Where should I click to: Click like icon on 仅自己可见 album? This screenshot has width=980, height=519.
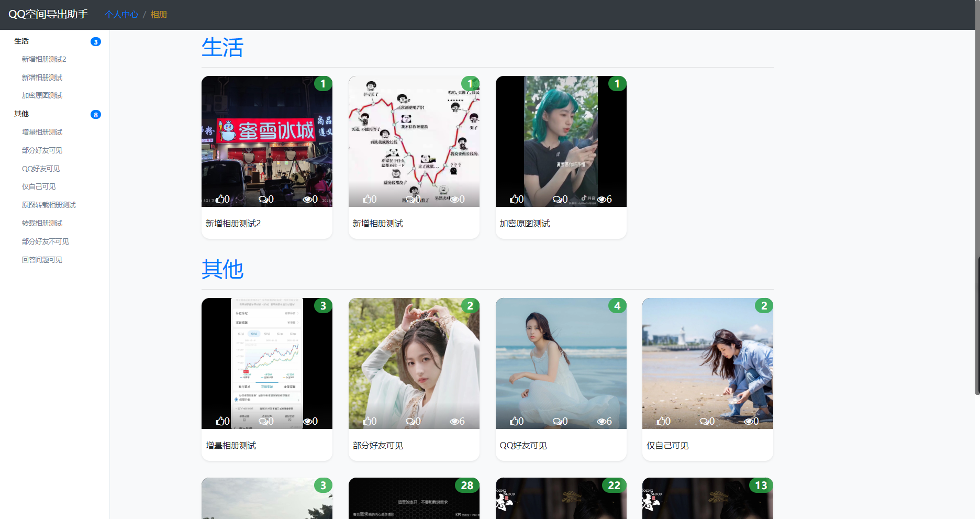click(661, 421)
